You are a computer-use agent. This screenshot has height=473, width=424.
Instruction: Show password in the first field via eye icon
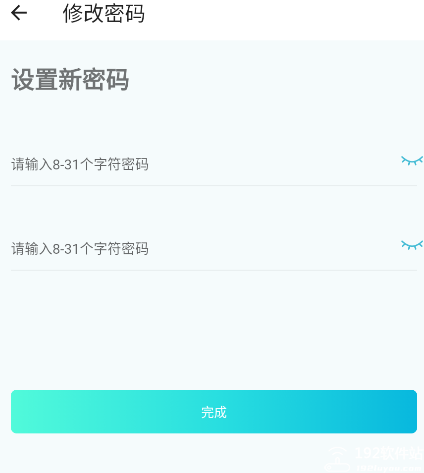(412, 161)
